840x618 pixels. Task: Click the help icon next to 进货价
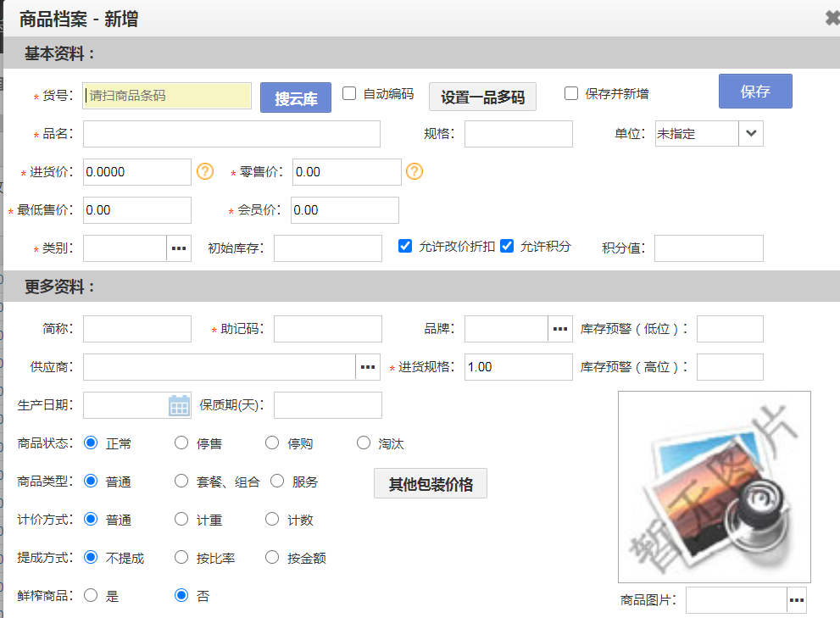(x=204, y=171)
